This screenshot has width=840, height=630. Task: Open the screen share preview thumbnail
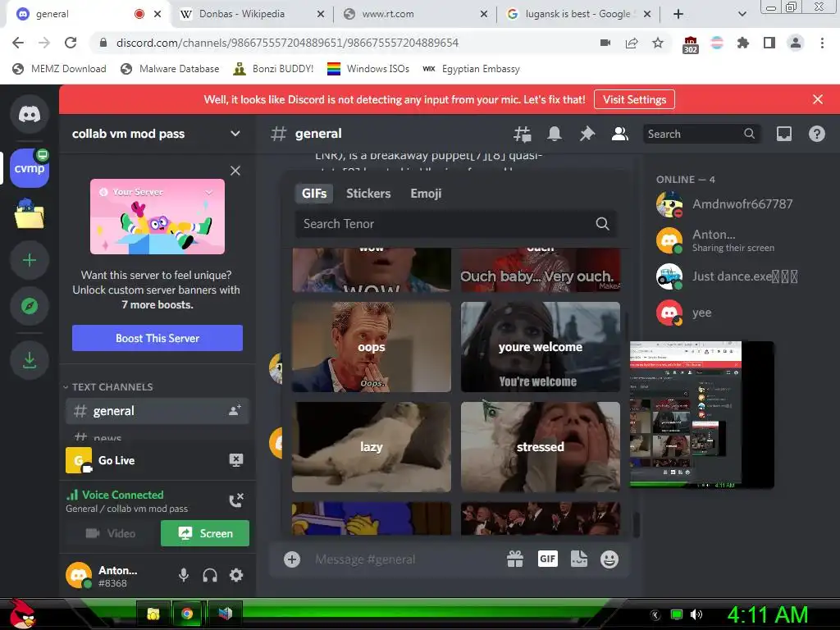point(702,414)
